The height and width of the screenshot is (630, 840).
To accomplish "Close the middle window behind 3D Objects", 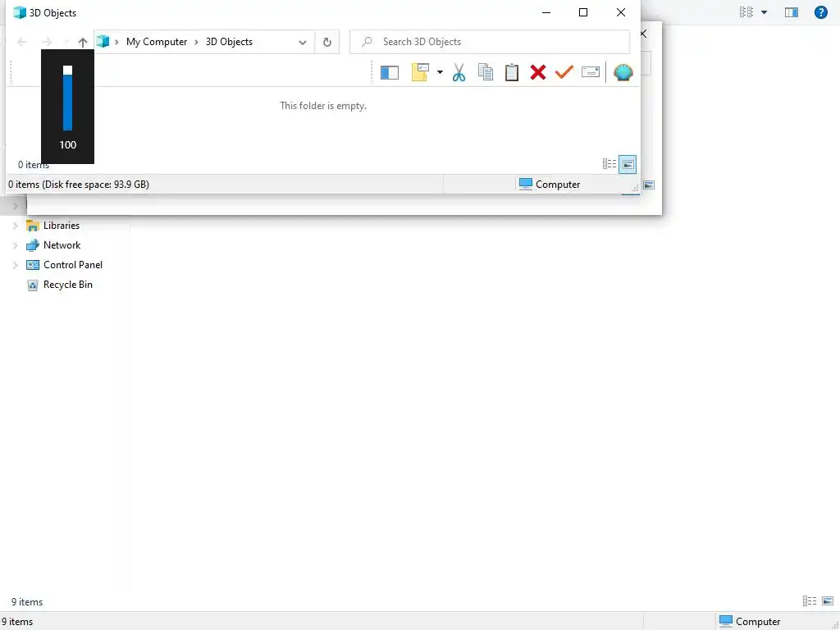I will pyautogui.click(x=643, y=34).
